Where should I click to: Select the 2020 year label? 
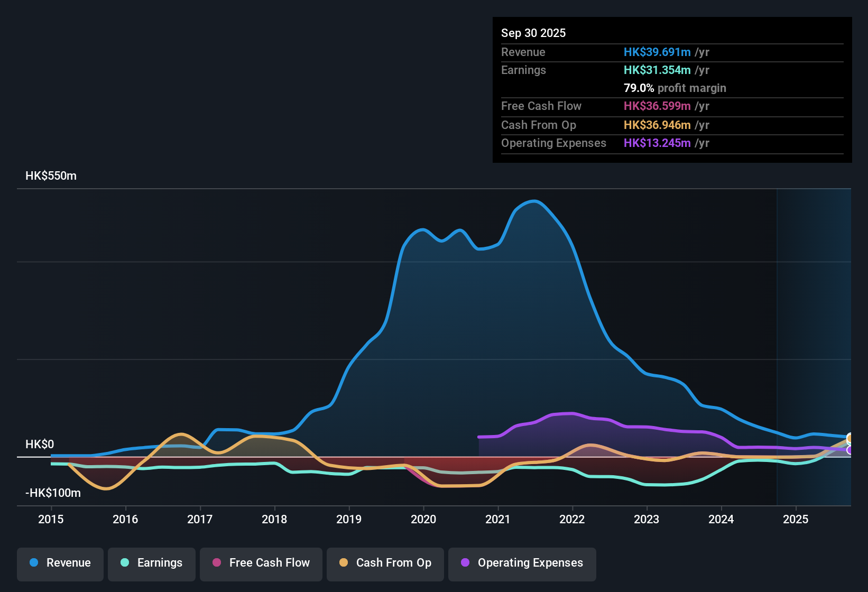tap(423, 520)
